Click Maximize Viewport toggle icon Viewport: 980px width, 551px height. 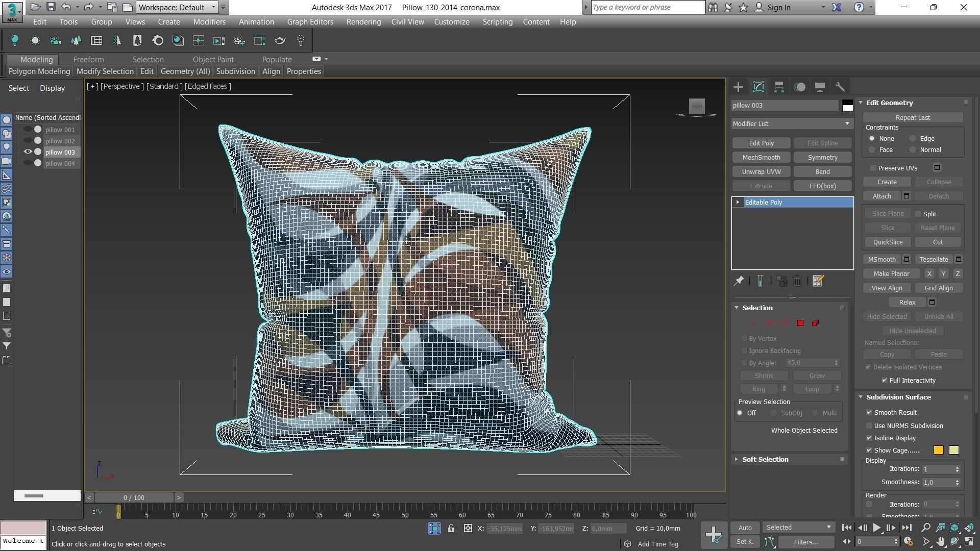[x=969, y=542]
